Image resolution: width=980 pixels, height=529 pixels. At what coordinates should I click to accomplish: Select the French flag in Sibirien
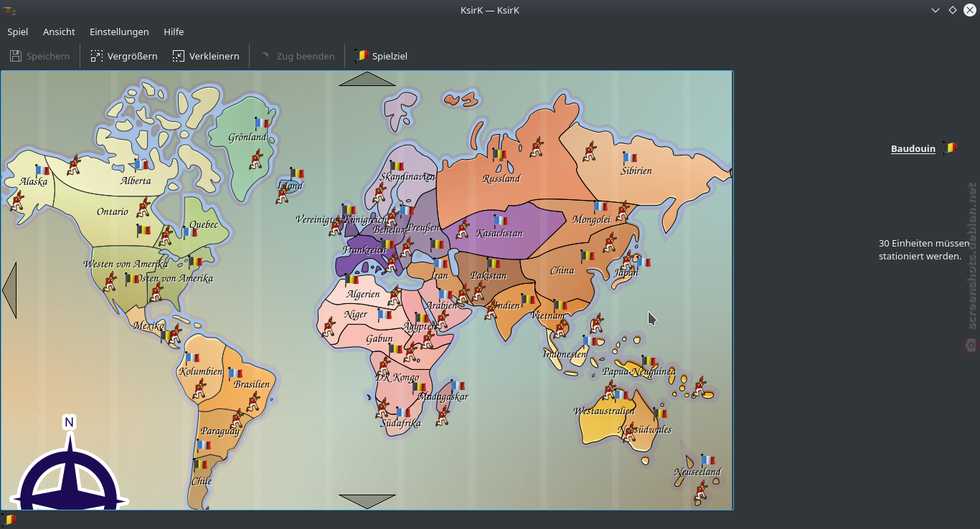point(630,157)
